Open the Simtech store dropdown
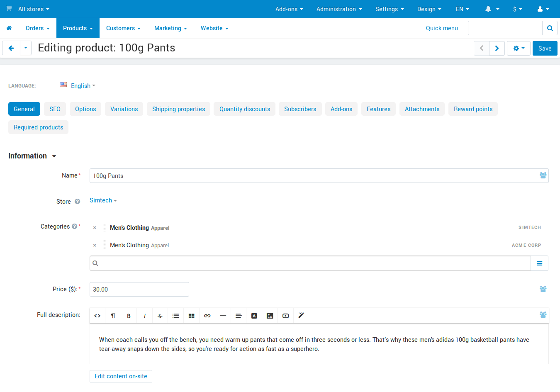Image resolution: width=560 pixels, height=392 pixels. point(103,200)
